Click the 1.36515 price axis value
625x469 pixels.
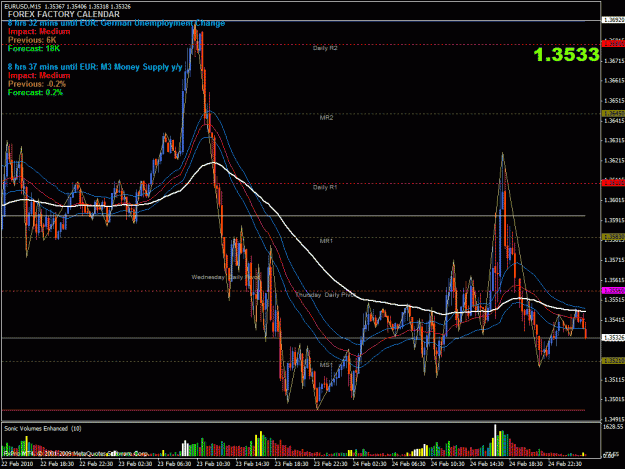pos(614,100)
